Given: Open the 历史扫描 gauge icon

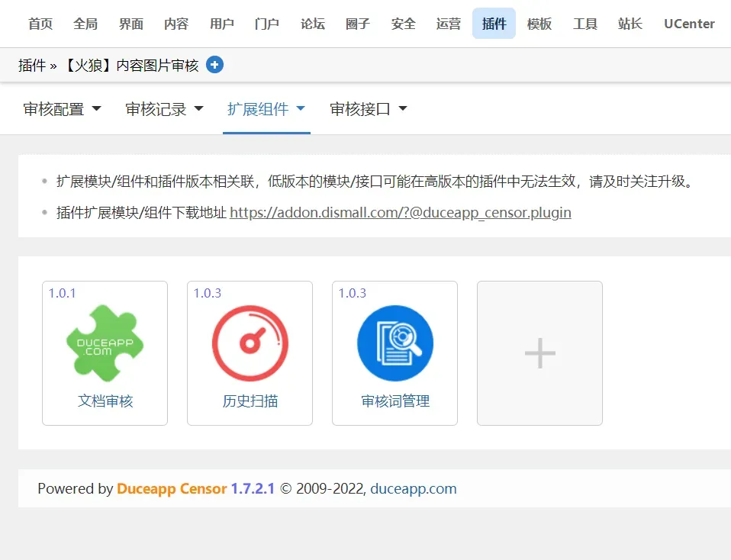Looking at the screenshot, I should coord(250,343).
